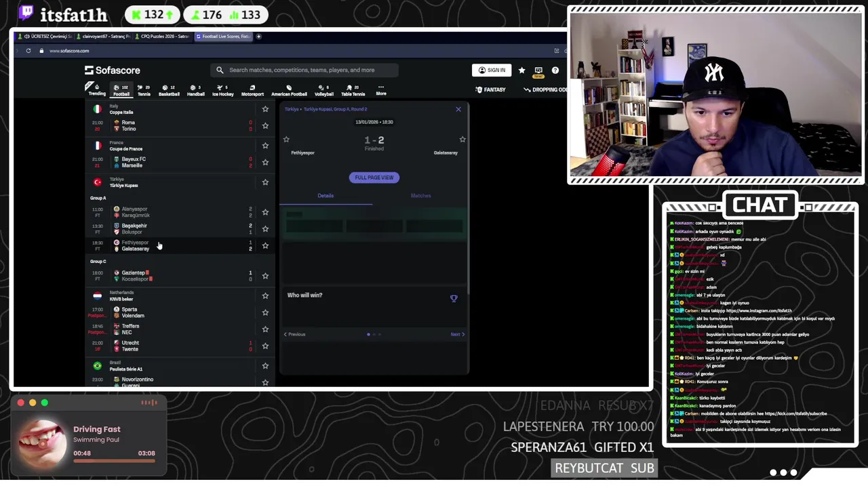
Task: Favorite Fethiyespor with star in the match panel
Action: pos(286,140)
